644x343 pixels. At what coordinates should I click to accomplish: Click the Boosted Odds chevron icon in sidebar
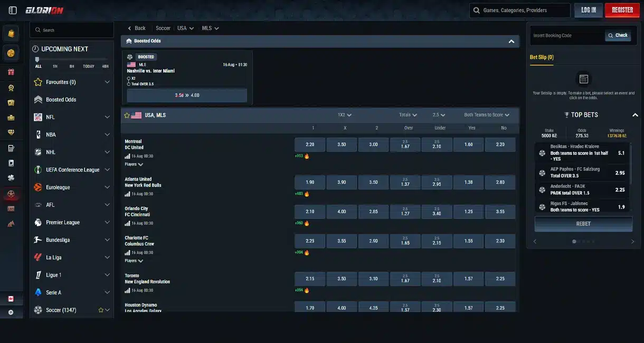(38, 99)
